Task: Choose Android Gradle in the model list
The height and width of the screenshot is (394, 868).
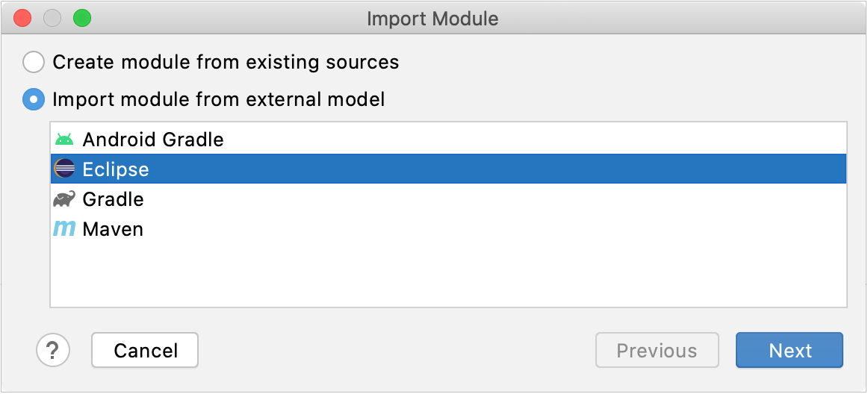Action: [448, 140]
